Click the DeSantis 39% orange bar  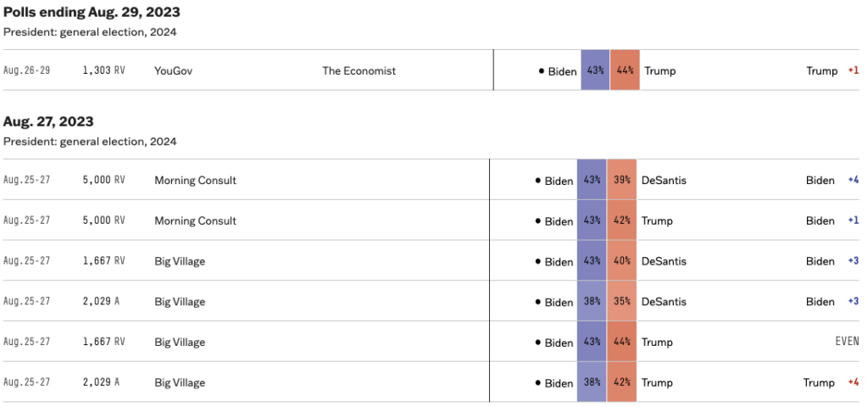(621, 181)
